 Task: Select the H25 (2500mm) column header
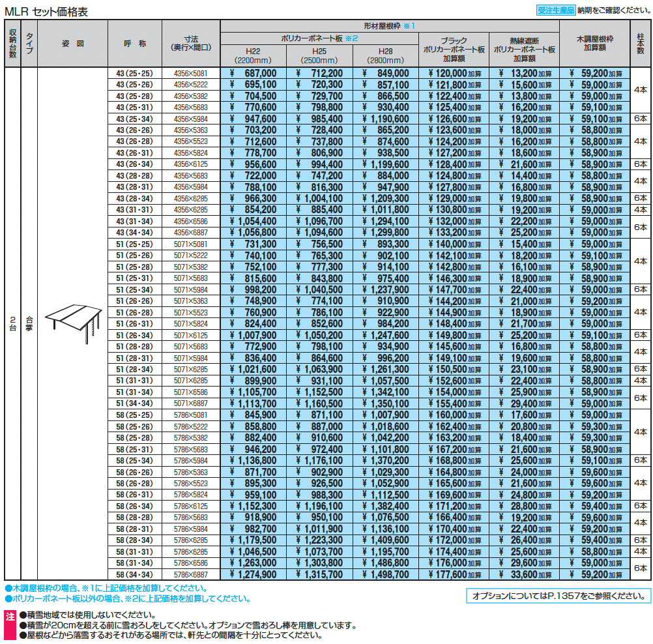[319, 55]
